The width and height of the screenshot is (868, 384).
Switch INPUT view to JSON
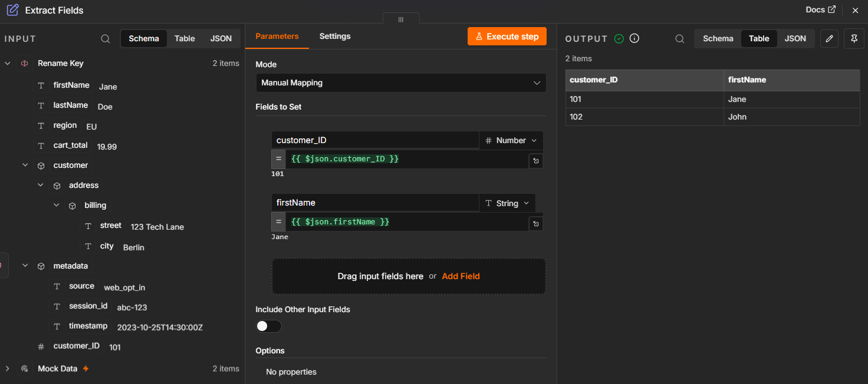point(221,38)
